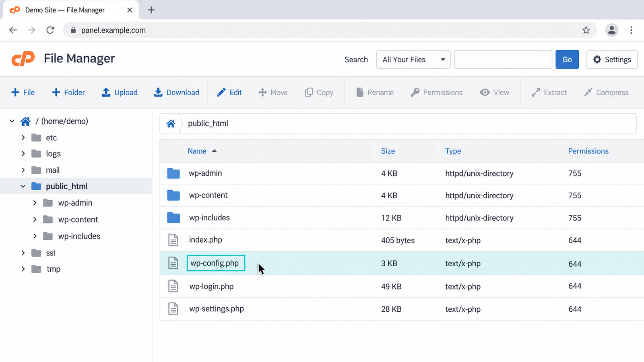Sort by the Permissions column header
Viewport: 644px width, 362px height.
click(588, 151)
